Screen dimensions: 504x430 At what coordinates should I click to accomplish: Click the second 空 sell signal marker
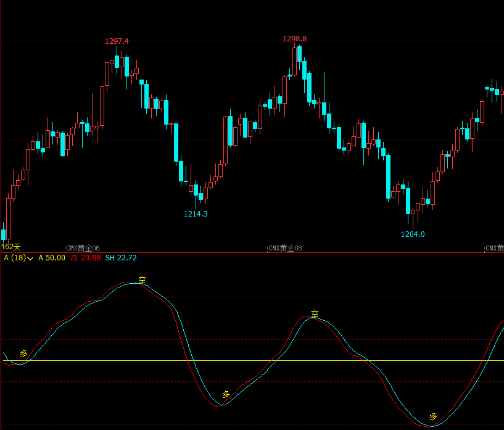[315, 313]
